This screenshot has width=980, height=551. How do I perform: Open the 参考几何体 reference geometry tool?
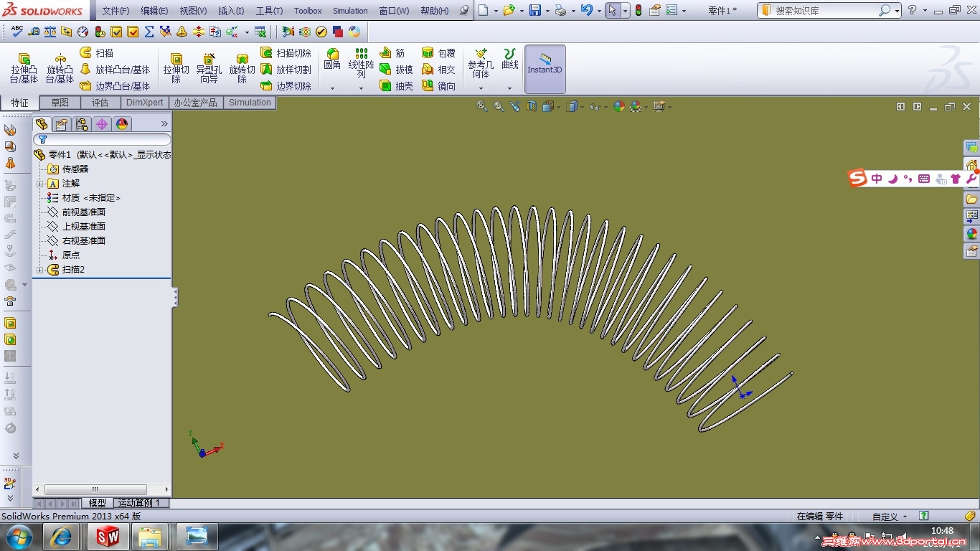click(481, 63)
